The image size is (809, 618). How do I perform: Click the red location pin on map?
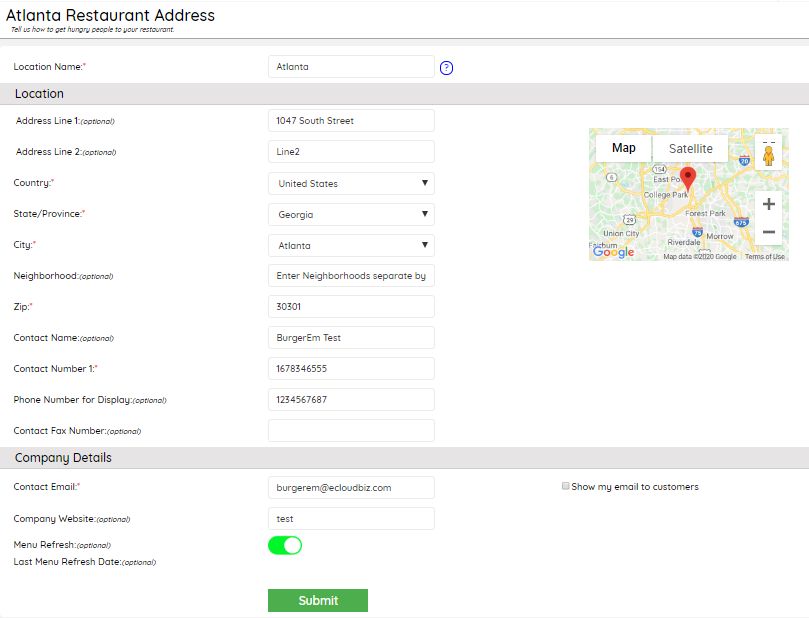pos(687,179)
